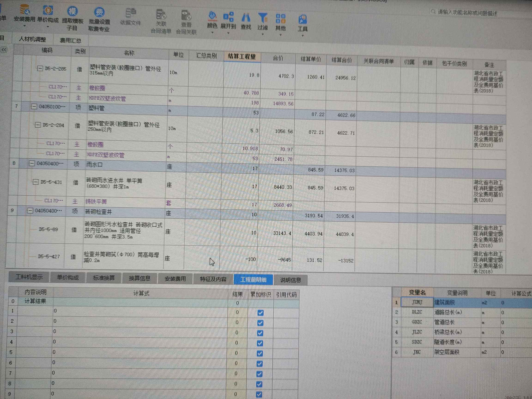Click the 查看合同关联 icon
The image size is (532, 399).
186,15
